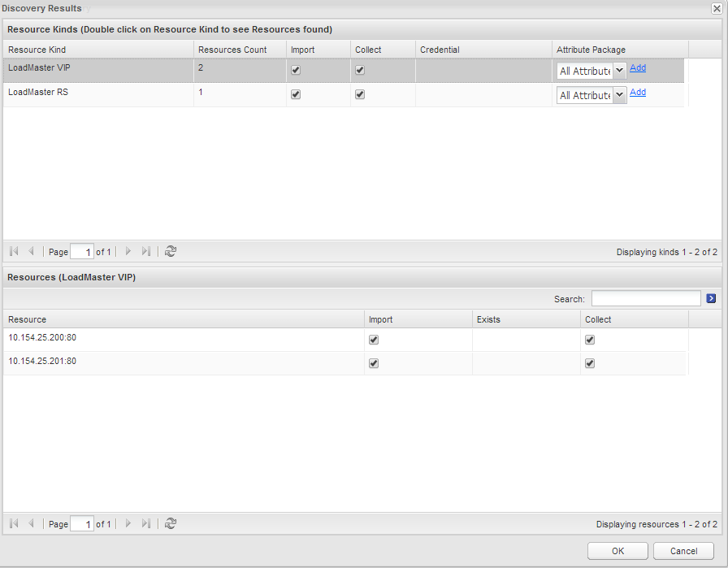The image size is (728, 568).
Task: Sort by Resource column header
Action: [184, 319]
